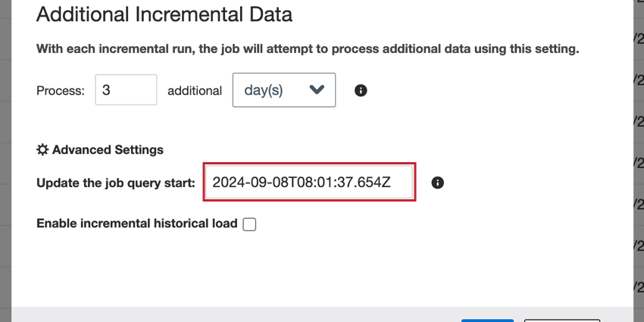The height and width of the screenshot is (322, 644).
Task: Click the 'additional' text beside the number input
Action: pyautogui.click(x=195, y=90)
